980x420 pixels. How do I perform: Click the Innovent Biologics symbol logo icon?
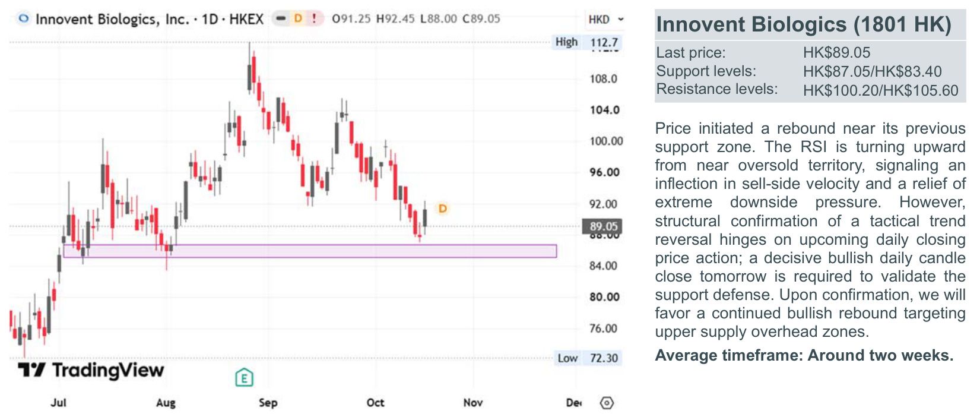(x=23, y=18)
